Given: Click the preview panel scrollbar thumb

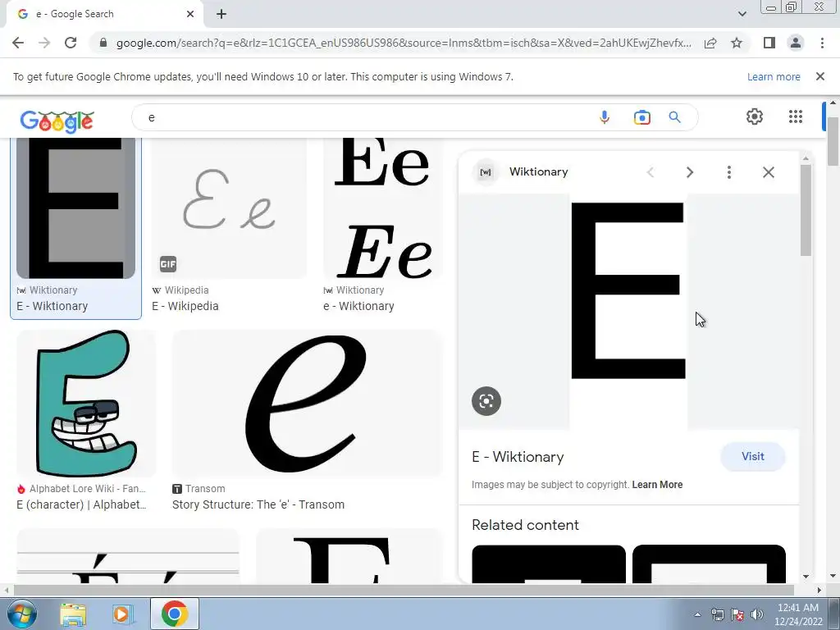Looking at the screenshot, I should tap(806, 210).
